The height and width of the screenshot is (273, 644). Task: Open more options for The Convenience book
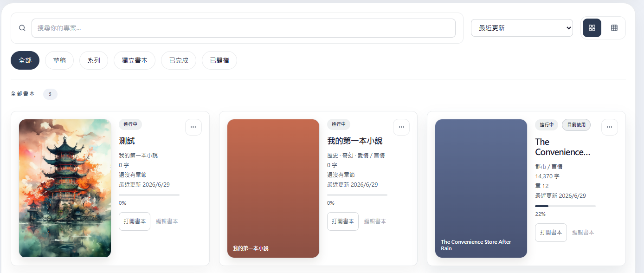610,127
